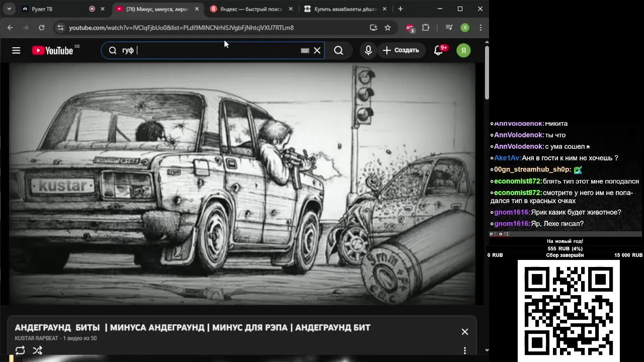Image resolution: width=644 pixels, height=362 pixels.
Task: Click the Создать create button
Action: 401,50
